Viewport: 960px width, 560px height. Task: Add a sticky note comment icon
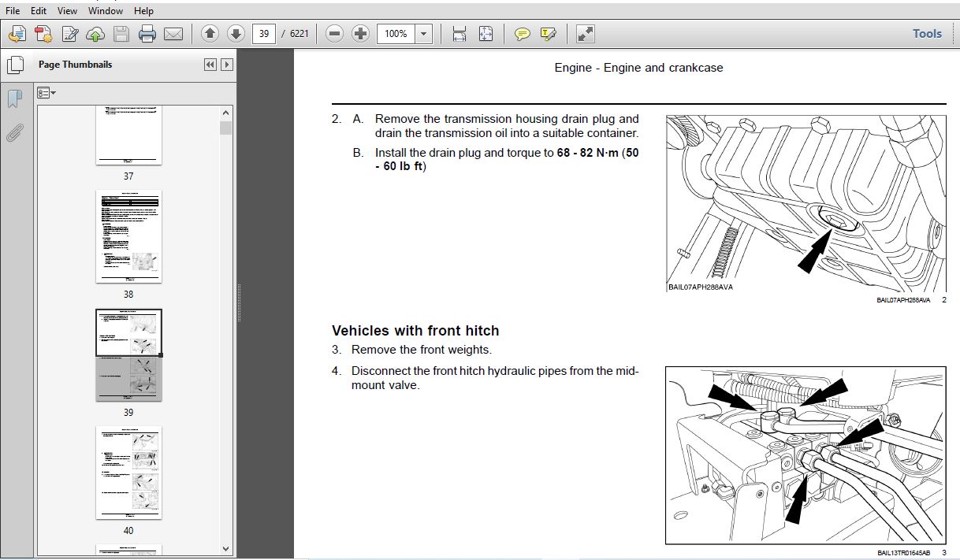522,34
